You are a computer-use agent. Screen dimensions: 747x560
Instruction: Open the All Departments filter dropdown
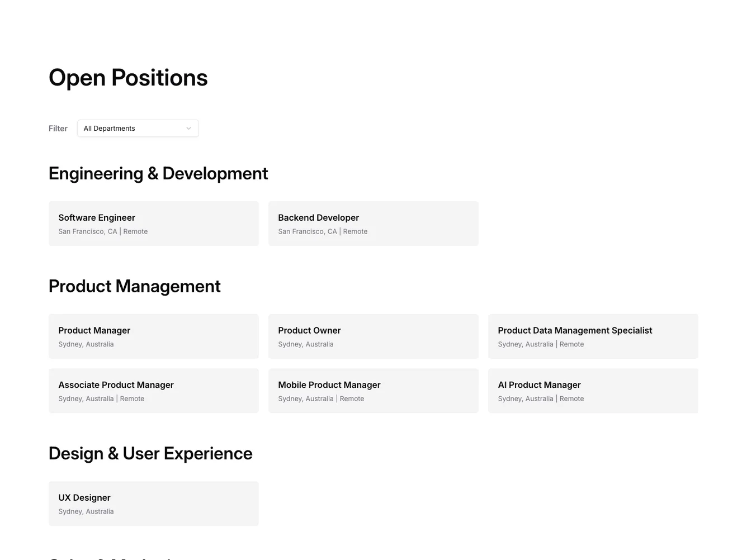[138, 128]
